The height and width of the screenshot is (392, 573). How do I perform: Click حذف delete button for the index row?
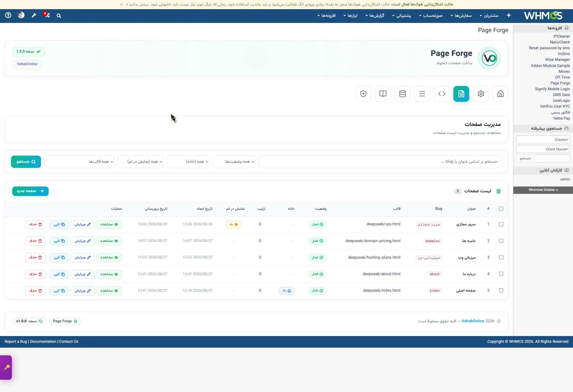tap(36, 290)
